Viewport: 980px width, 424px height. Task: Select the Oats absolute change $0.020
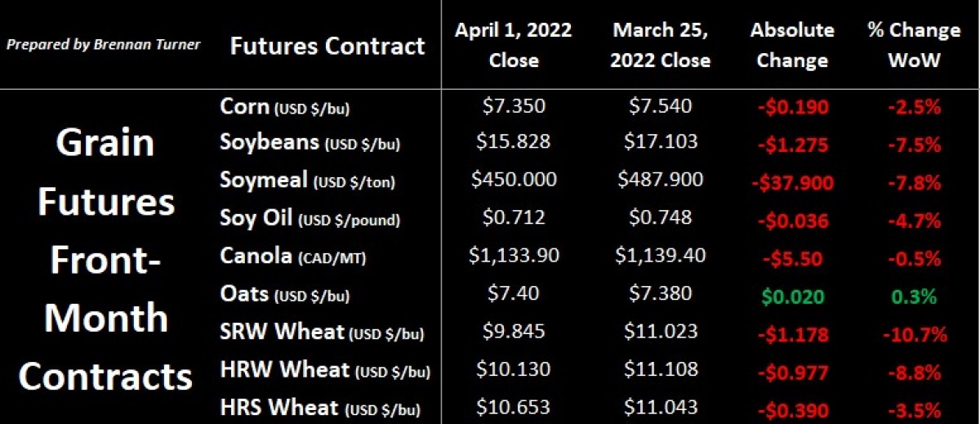point(791,297)
